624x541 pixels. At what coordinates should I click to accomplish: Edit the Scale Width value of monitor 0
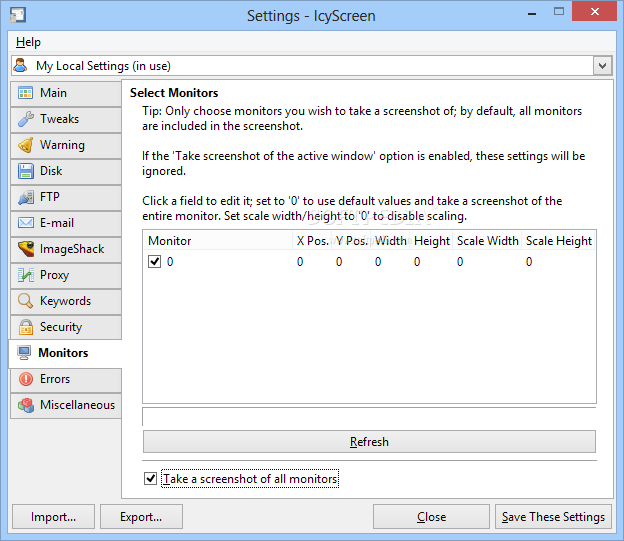(460, 262)
